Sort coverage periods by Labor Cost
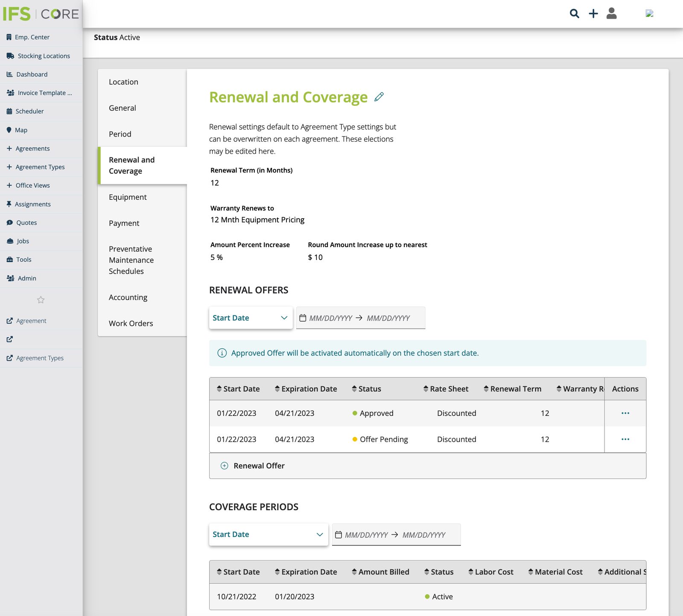 point(491,572)
